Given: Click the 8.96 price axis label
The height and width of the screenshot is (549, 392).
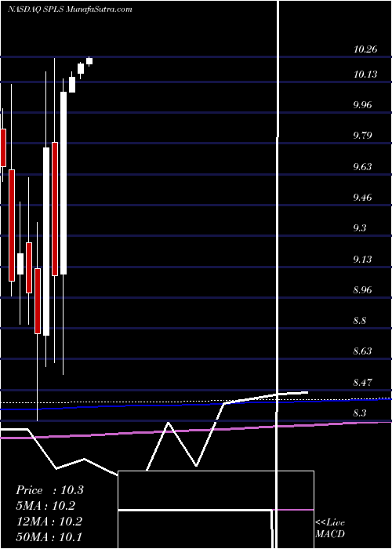Looking at the screenshot, I should coord(362,290).
